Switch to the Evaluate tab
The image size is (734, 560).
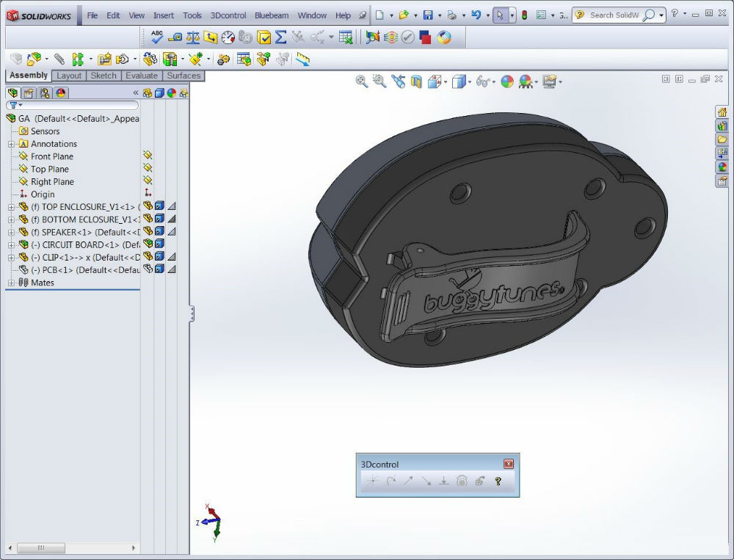click(141, 76)
